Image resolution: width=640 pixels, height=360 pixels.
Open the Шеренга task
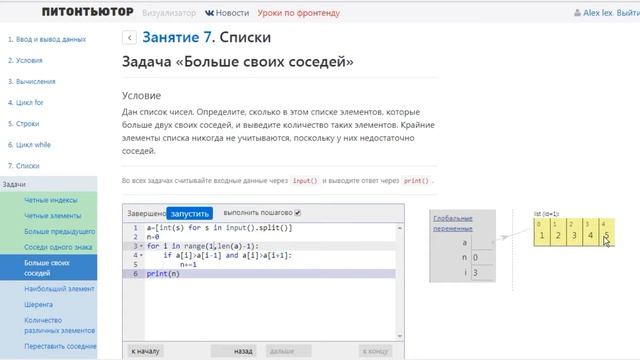[x=38, y=304]
